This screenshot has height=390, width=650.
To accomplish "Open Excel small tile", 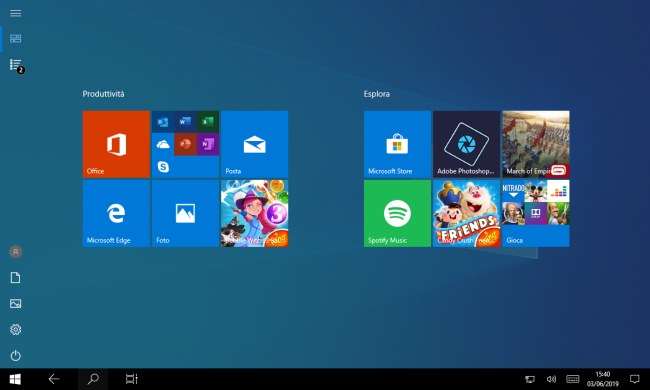I will (x=208, y=122).
